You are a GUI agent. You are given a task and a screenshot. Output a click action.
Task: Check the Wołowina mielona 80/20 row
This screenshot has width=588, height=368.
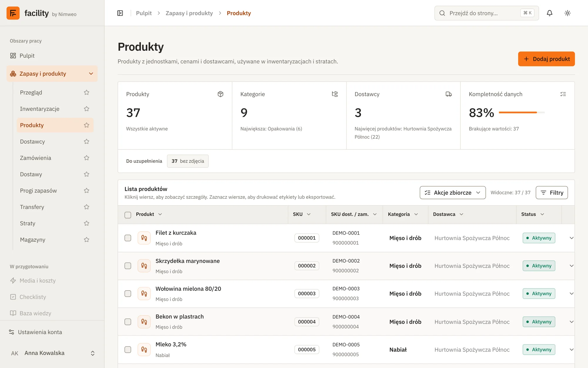[128, 294]
